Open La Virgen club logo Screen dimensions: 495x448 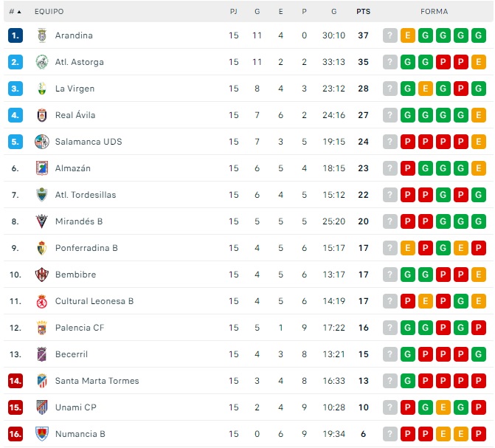coord(41,89)
